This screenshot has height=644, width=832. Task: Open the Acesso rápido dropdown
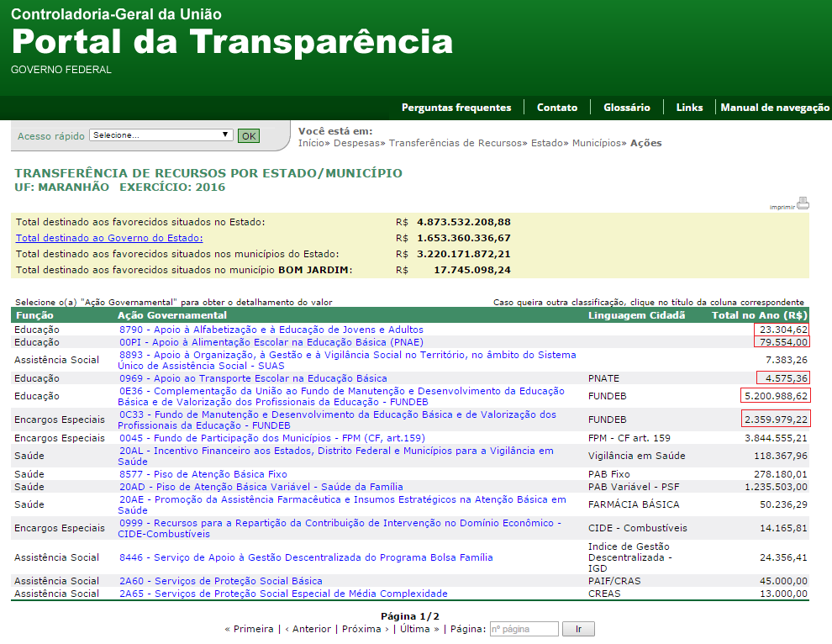(161, 135)
